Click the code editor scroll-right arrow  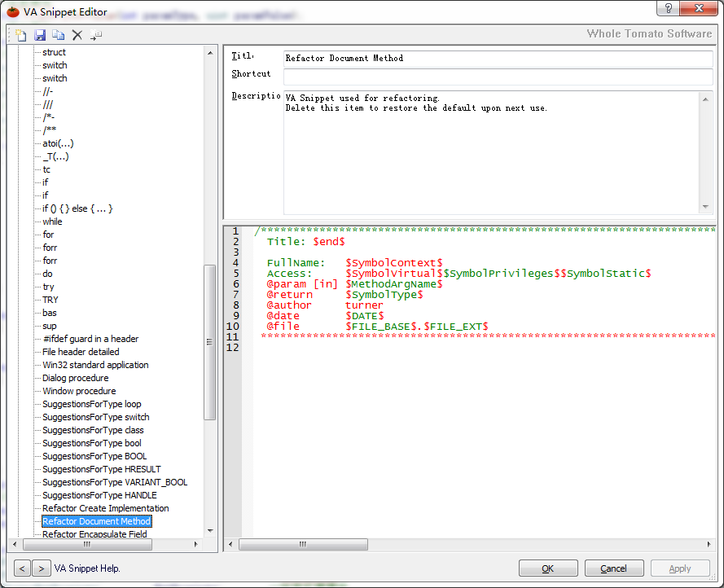pyautogui.click(x=709, y=544)
